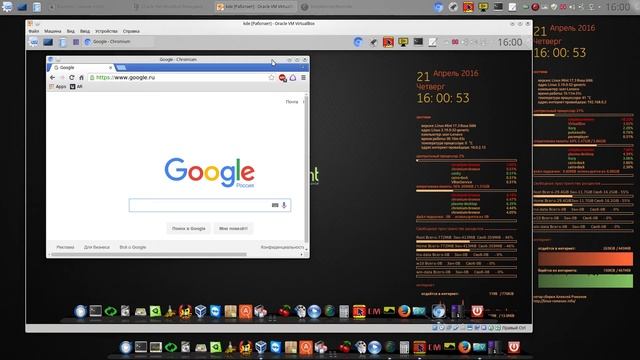Click the "Поиск в Google" button
Image resolution: width=640 pixels, height=360 pixels.
pos(189,229)
